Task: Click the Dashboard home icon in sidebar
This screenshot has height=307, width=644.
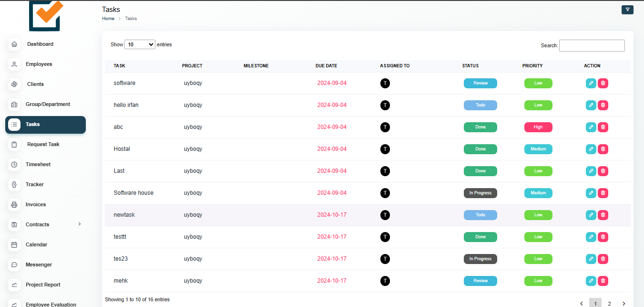Action: click(x=14, y=44)
